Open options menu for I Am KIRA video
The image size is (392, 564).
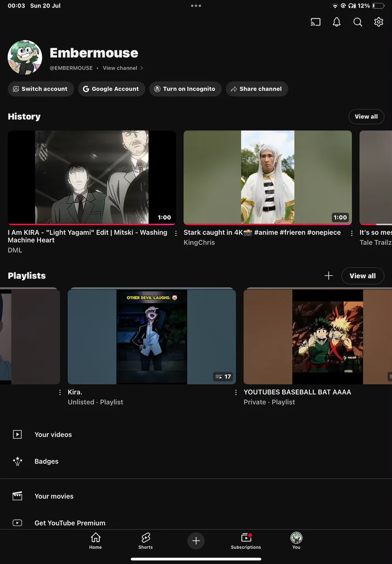click(x=176, y=233)
